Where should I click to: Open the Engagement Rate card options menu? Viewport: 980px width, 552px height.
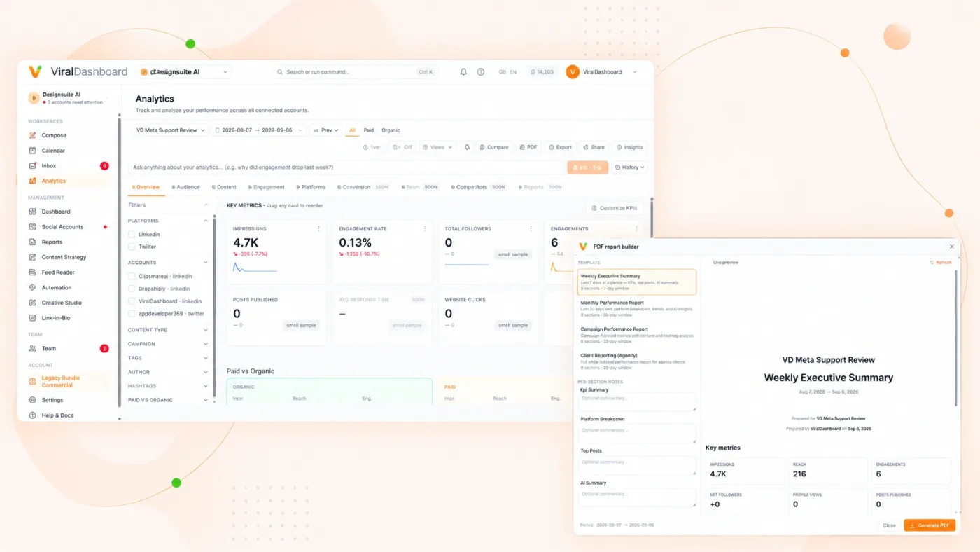(424, 228)
